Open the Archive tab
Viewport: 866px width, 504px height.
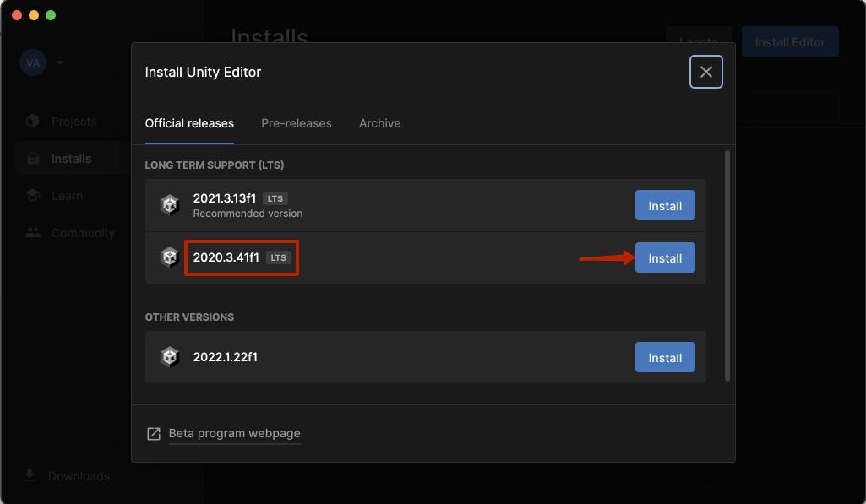coord(380,123)
